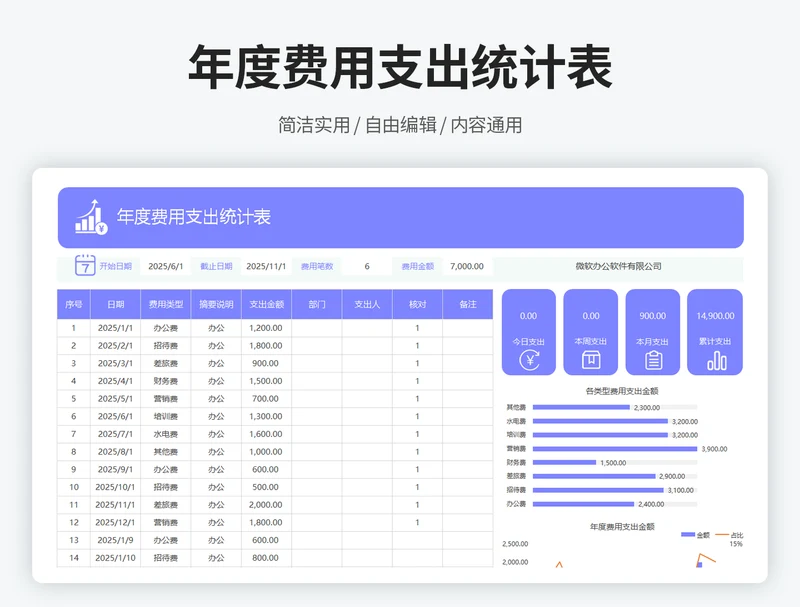Click the 招待费 bar labeled 3,100.00
Image resolution: width=800 pixels, height=607 pixels.
598,490
